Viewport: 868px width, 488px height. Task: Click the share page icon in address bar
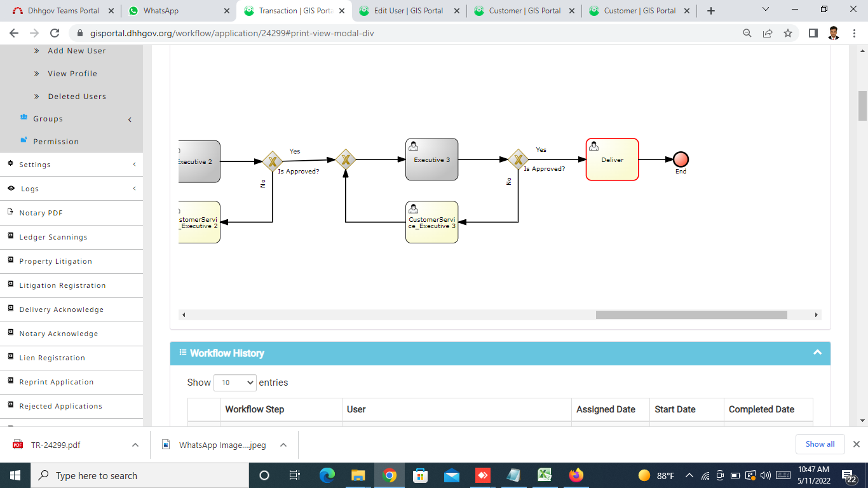tap(768, 33)
